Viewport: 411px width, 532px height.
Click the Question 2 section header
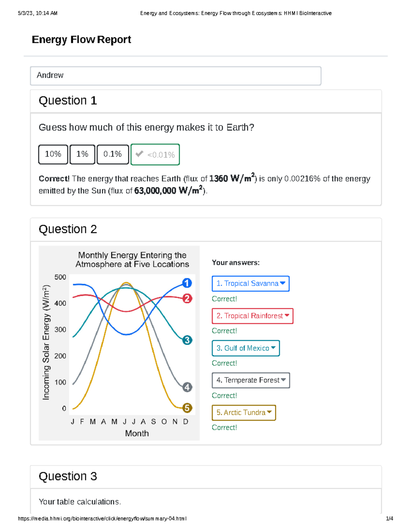pyautogui.click(x=68, y=229)
